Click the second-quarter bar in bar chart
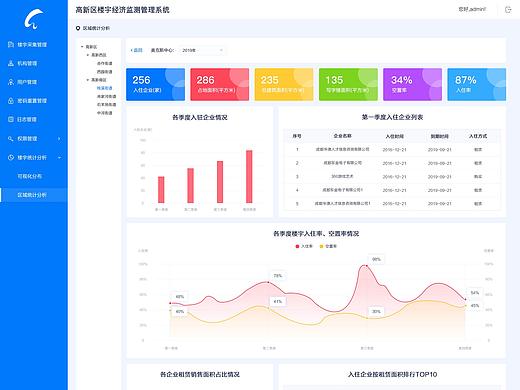Image resolution: width=520 pixels, height=390 pixels. 190,186
